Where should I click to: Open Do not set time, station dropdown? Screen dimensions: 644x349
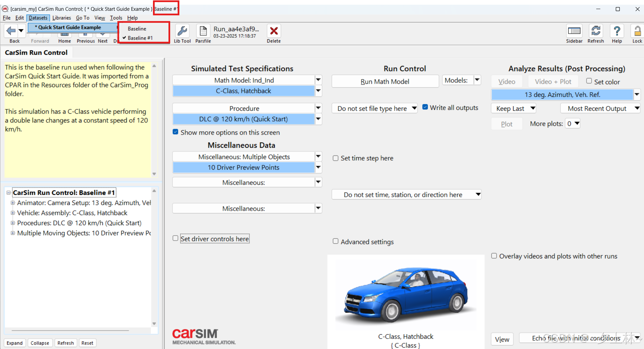click(x=406, y=195)
